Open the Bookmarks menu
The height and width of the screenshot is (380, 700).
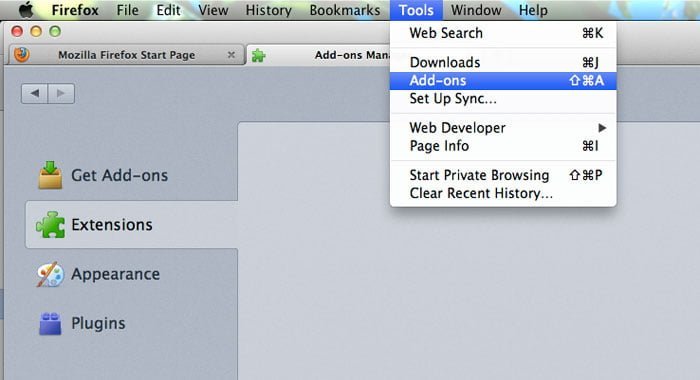345,10
